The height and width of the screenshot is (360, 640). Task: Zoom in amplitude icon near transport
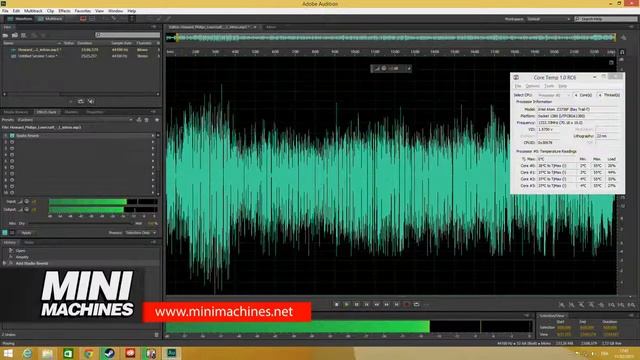coord(562,305)
